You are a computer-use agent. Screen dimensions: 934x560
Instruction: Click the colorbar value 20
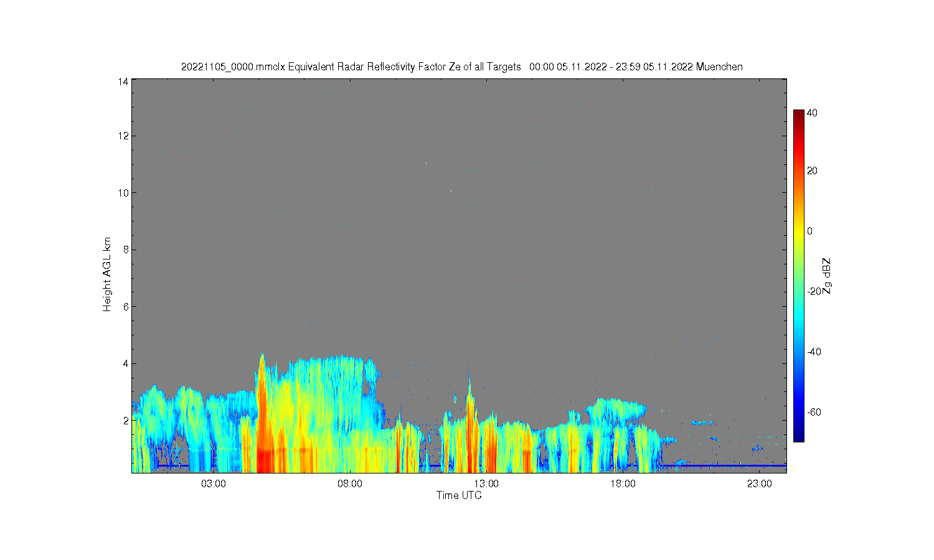pos(812,171)
